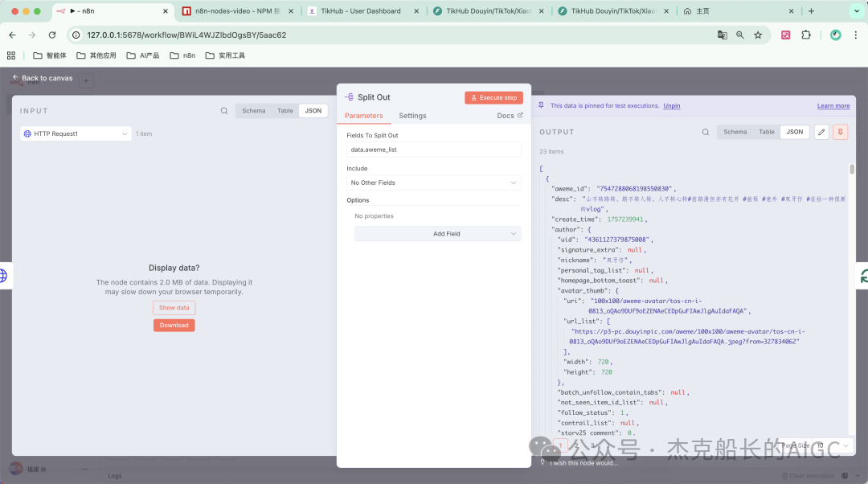Click the pink extension icon in toolbar
This screenshot has width=868, height=484.
(785, 35)
